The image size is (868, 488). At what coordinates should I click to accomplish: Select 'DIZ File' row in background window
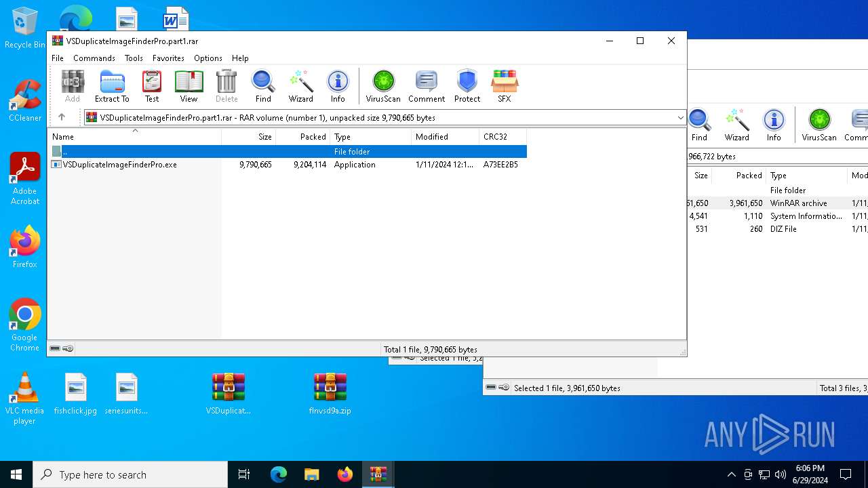[x=777, y=229]
